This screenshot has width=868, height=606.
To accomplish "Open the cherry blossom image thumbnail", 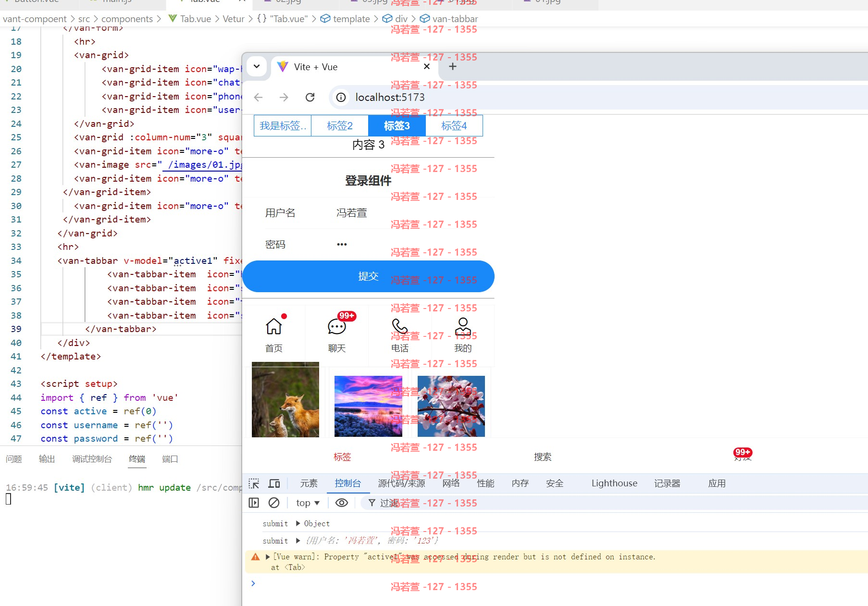I will coord(451,406).
